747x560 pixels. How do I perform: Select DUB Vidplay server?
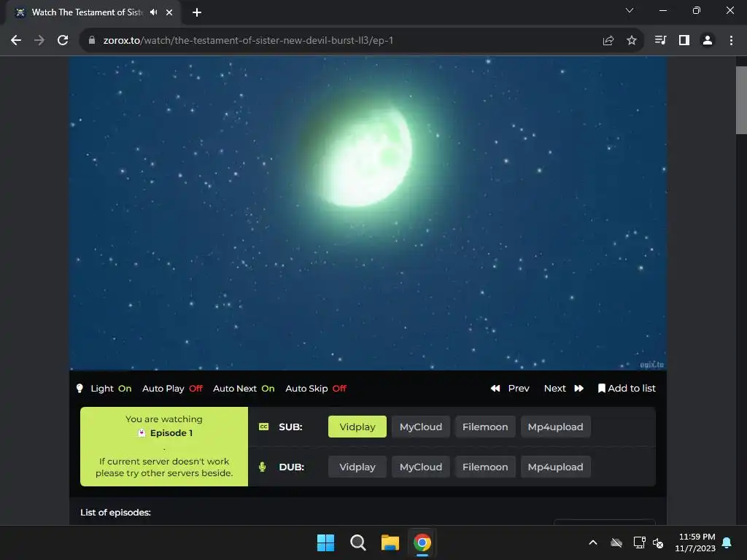(357, 467)
